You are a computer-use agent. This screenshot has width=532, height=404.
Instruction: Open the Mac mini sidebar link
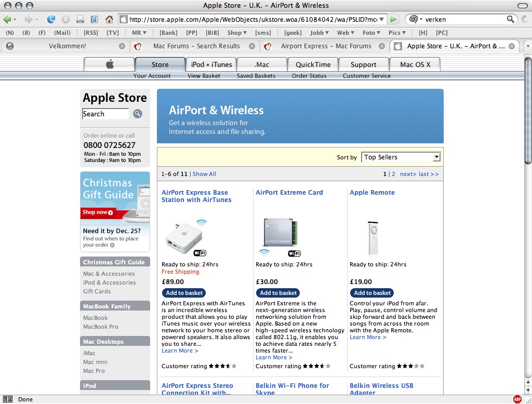96,362
